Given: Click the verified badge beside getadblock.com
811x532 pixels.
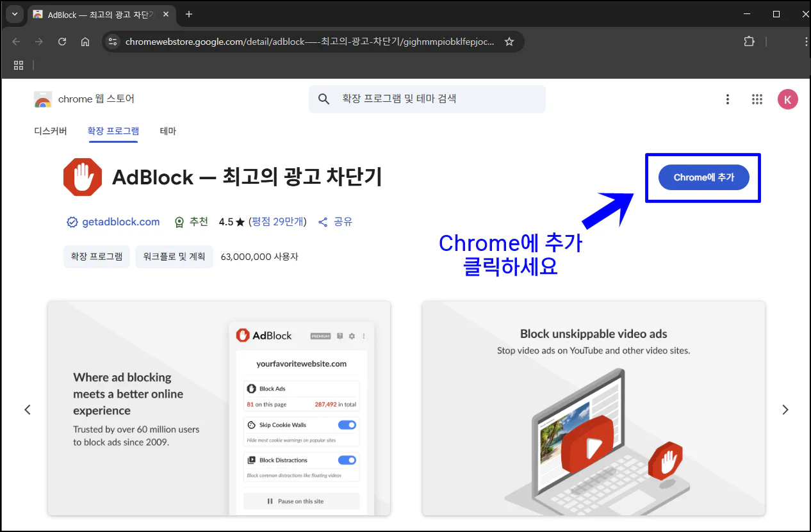Looking at the screenshot, I should point(72,222).
